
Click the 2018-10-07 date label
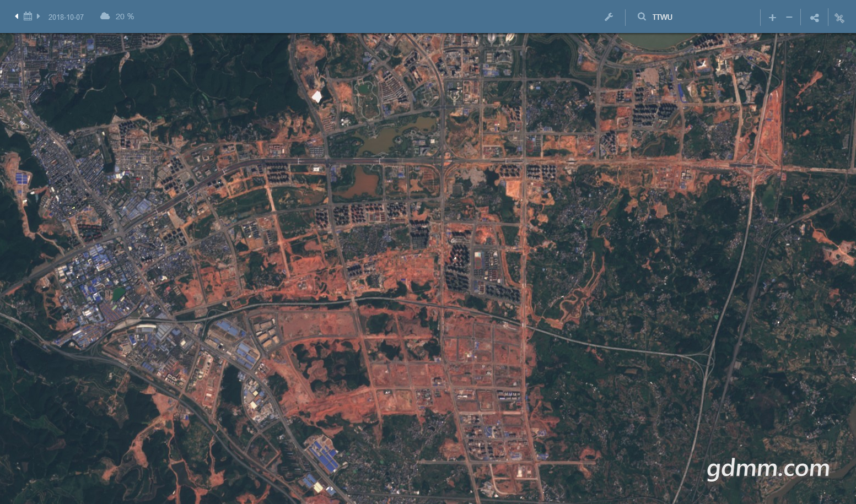pyautogui.click(x=66, y=17)
